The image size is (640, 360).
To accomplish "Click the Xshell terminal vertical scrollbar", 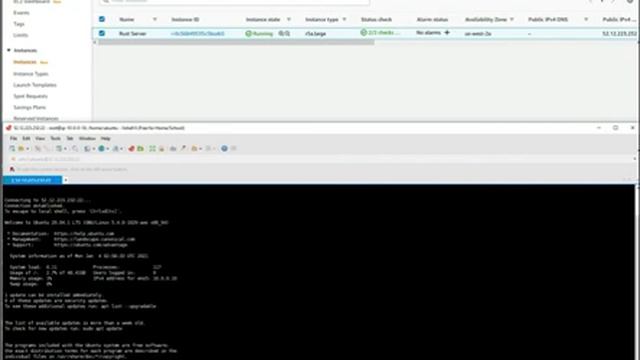I will (x=638, y=271).
